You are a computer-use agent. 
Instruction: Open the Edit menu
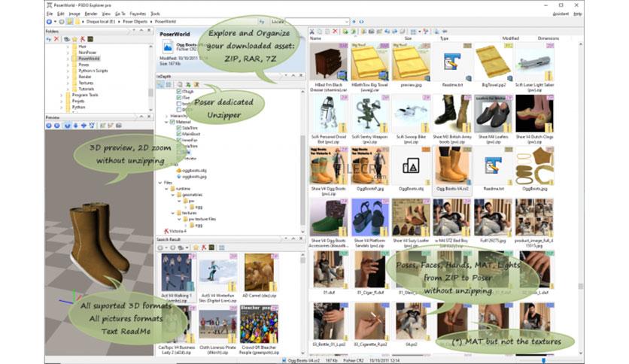point(60,14)
